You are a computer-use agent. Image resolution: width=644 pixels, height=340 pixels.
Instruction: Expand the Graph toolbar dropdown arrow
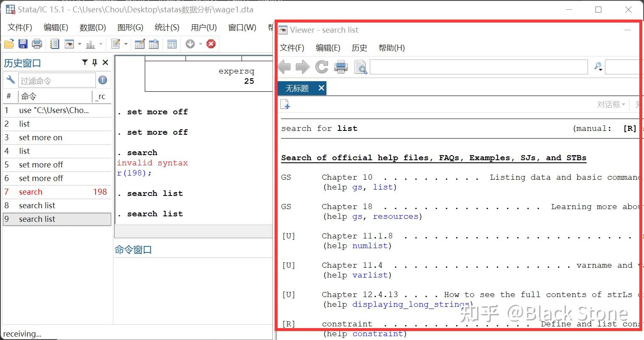click(x=101, y=44)
